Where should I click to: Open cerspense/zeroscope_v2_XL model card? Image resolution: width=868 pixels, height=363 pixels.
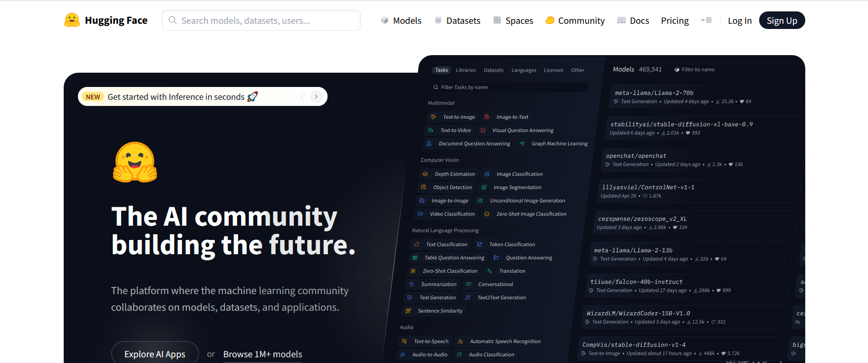coord(695,222)
